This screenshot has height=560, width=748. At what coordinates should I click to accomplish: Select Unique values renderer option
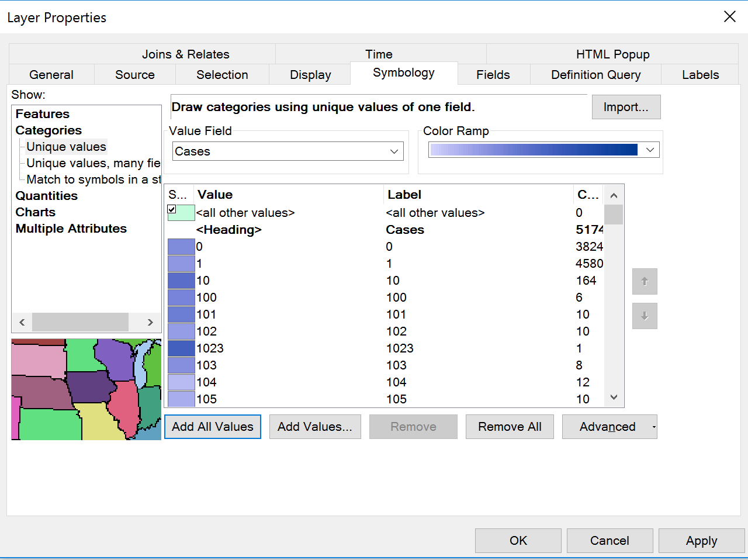67,147
